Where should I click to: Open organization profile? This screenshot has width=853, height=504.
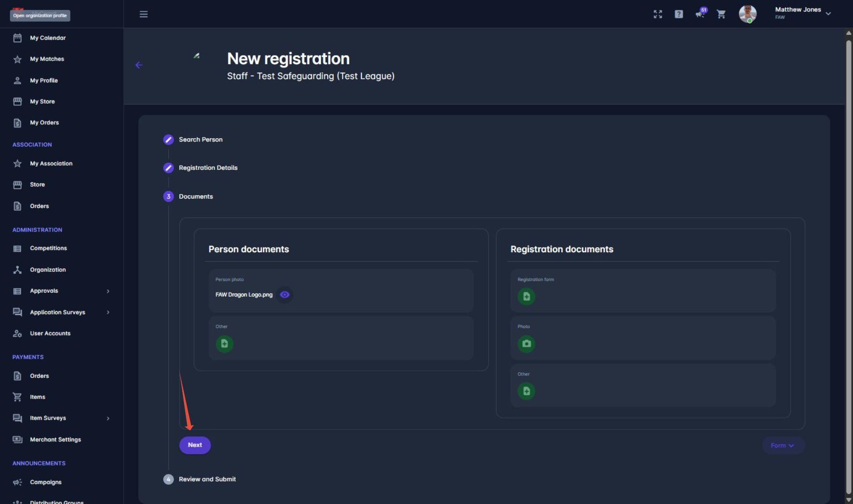[x=40, y=16]
